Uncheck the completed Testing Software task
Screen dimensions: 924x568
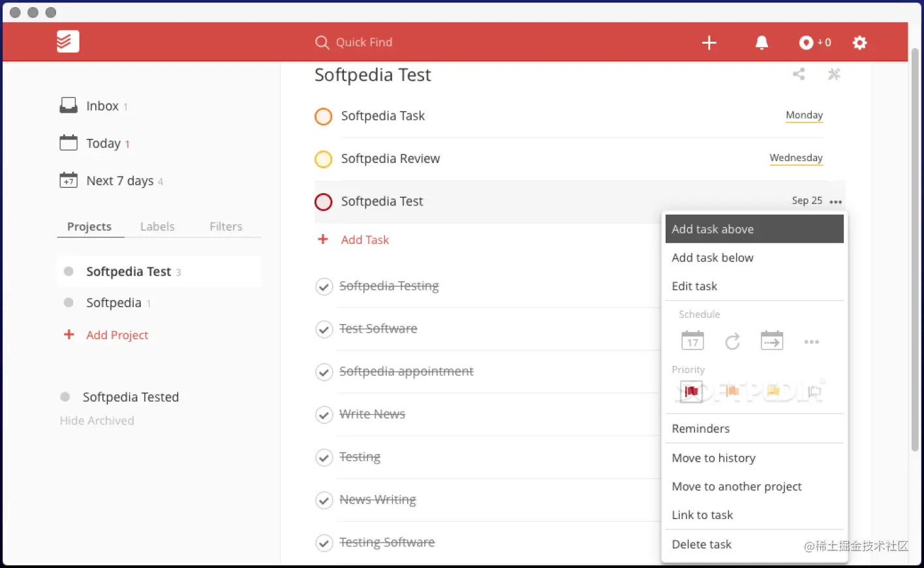tap(324, 543)
